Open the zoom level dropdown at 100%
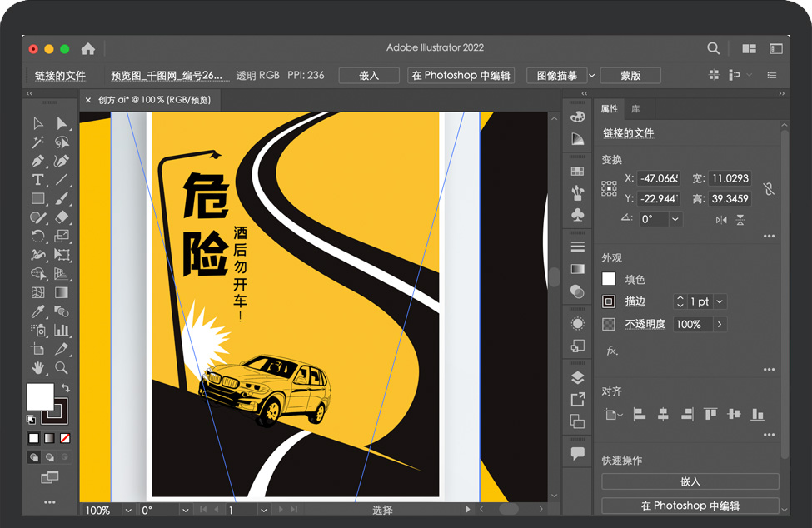 coord(128,510)
